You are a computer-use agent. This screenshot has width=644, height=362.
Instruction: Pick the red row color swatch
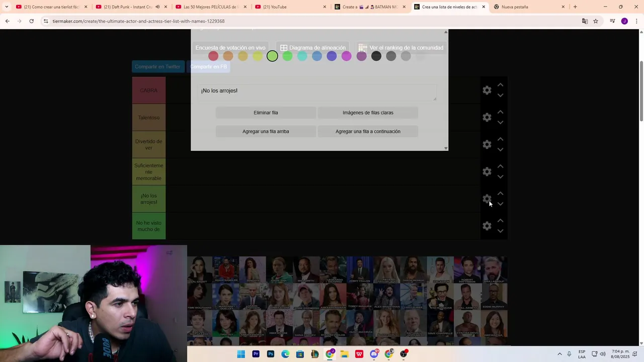pos(213,56)
